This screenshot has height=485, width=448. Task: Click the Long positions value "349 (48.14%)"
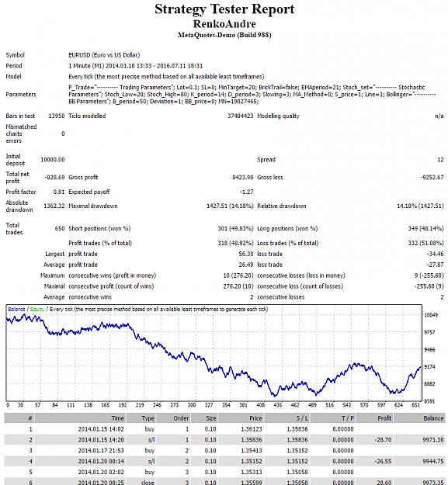click(x=425, y=229)
